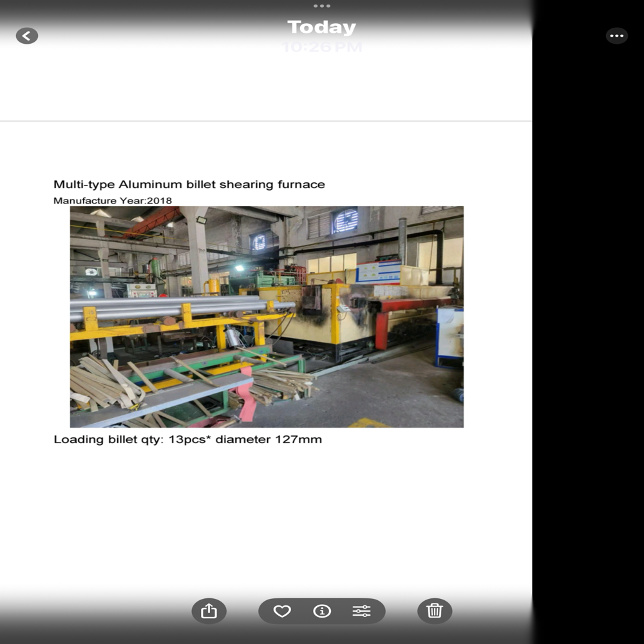The image size is (644, 644).
Task: Tap the 10:26 PM timestamp
Action: (x=322, y=46)
